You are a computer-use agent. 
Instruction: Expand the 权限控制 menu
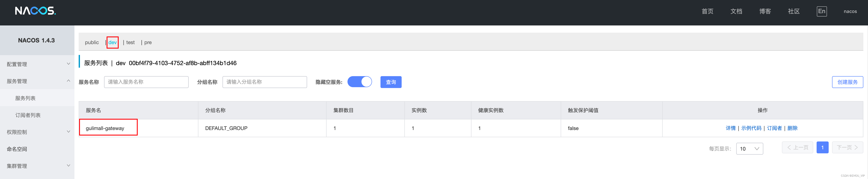pos(37,132)
